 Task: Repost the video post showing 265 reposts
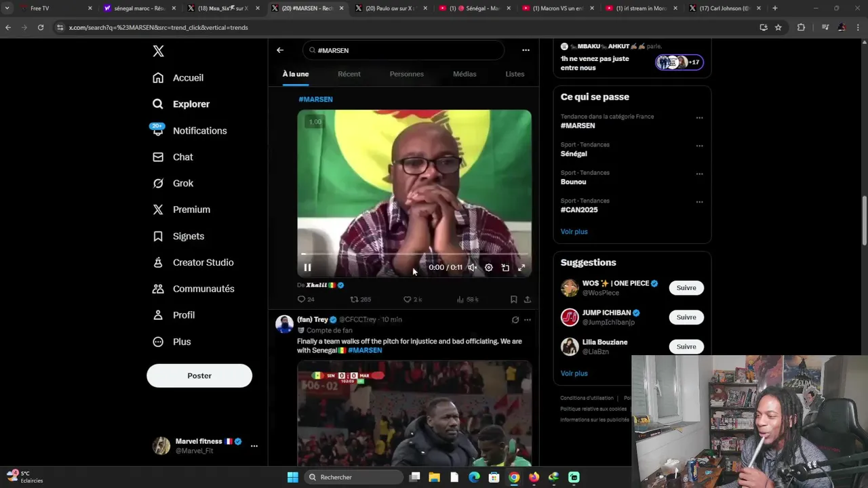pos(354,300)
